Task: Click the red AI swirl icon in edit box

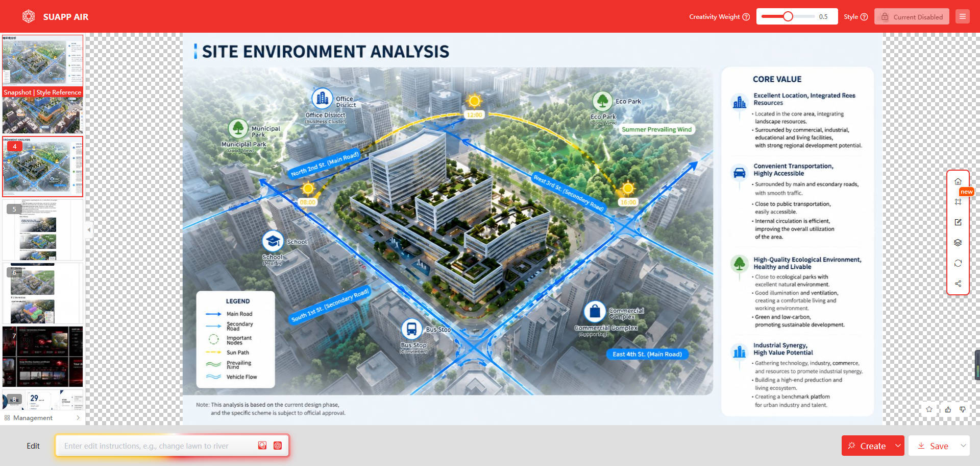Action: coord(278,446)
